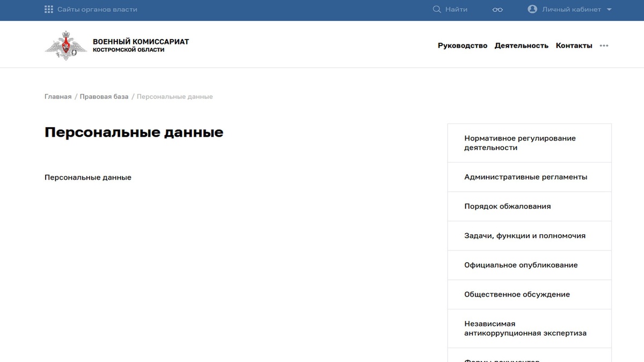Open Нормативное регулирование деятельности
The height and width of the screenshot is (362, 644).
[x=519, y=143]
